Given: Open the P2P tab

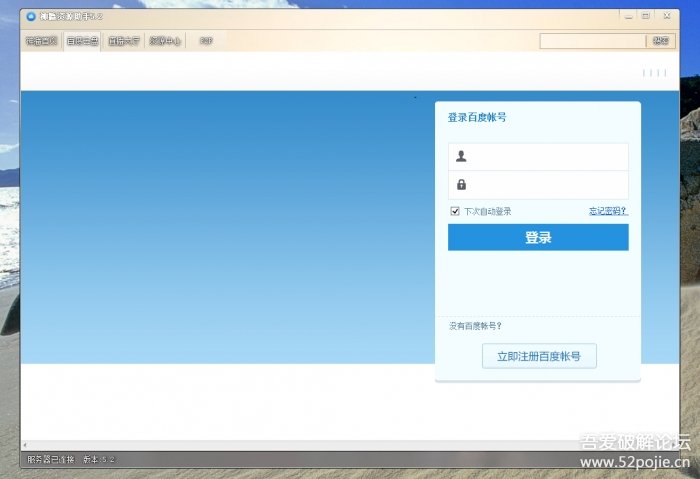Looking at the screenshot, I should pyautogui.click(x=206, y=41).
